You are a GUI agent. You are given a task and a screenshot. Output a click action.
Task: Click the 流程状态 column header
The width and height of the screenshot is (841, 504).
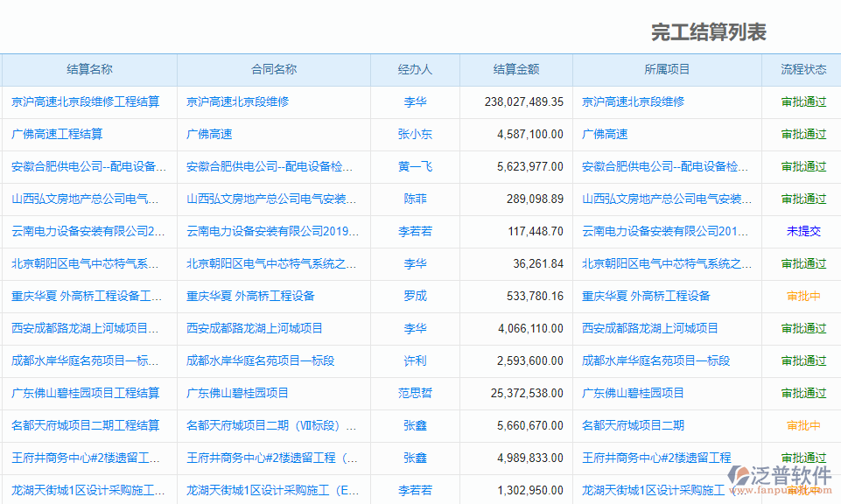[801, 70]
